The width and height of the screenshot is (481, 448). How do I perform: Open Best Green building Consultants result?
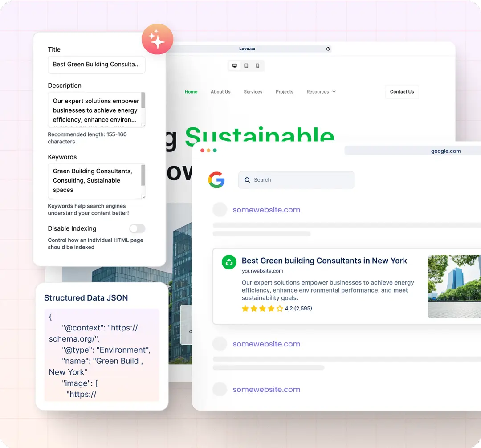click(324, 261)
